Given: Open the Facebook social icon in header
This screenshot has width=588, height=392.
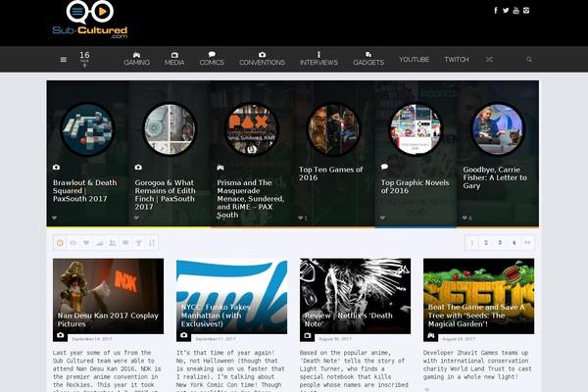Looking at the screenshot, I should click(495, 10).
